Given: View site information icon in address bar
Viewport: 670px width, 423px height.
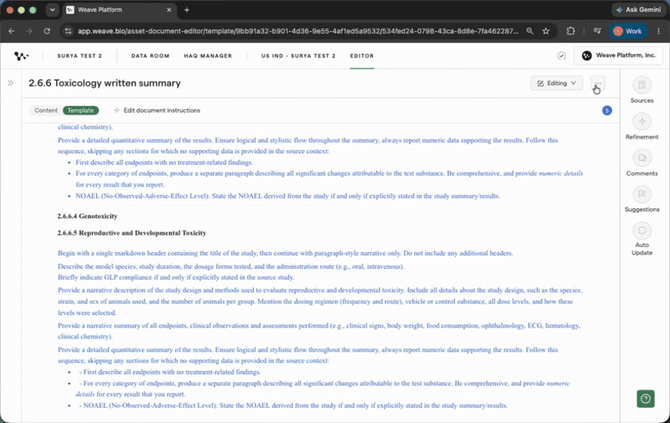Looking at the screenshot, I should (68, 31).
